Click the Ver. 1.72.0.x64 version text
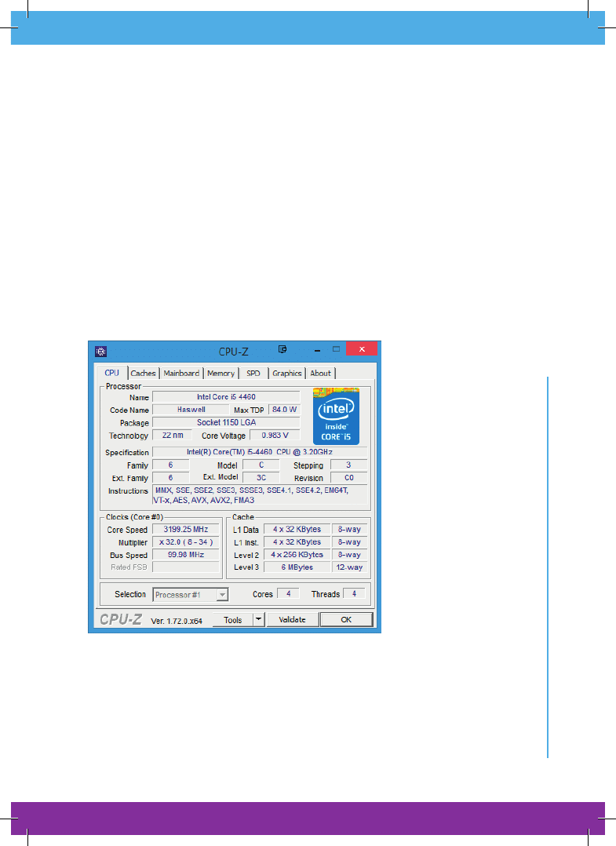This screenshot has height=846, width=616. tap(177, 621)
